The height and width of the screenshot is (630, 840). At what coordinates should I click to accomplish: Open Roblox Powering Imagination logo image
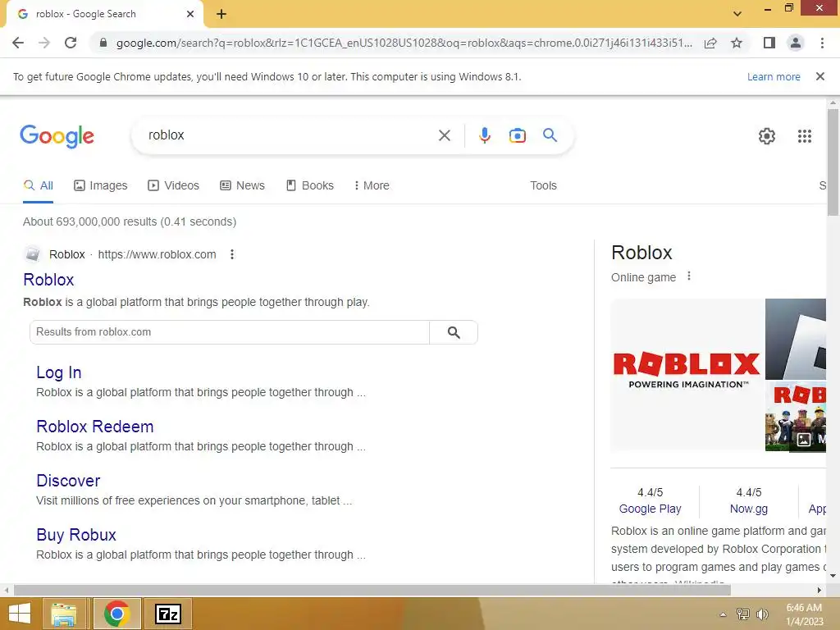point(687,375)
